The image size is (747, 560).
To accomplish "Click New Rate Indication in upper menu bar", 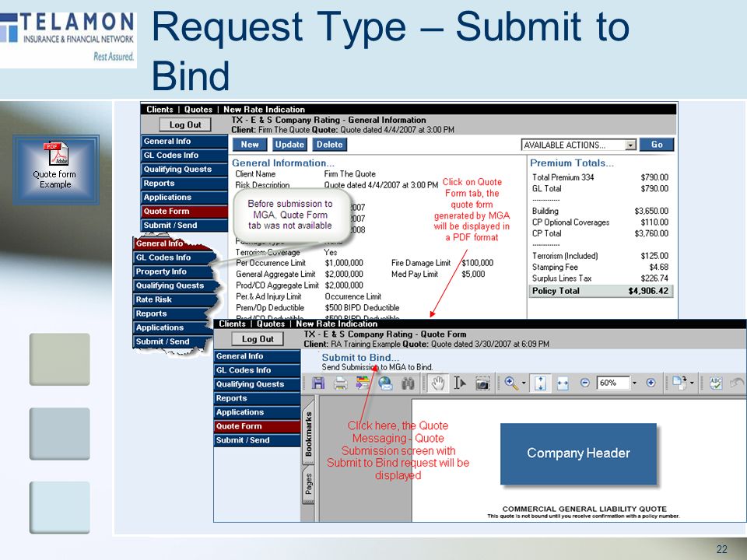I will 264,109.
